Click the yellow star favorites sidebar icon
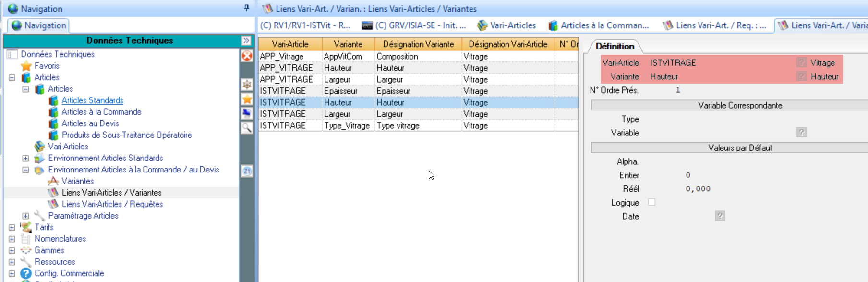Viewport: 868px width, 282px height. (x=247, y=99)
